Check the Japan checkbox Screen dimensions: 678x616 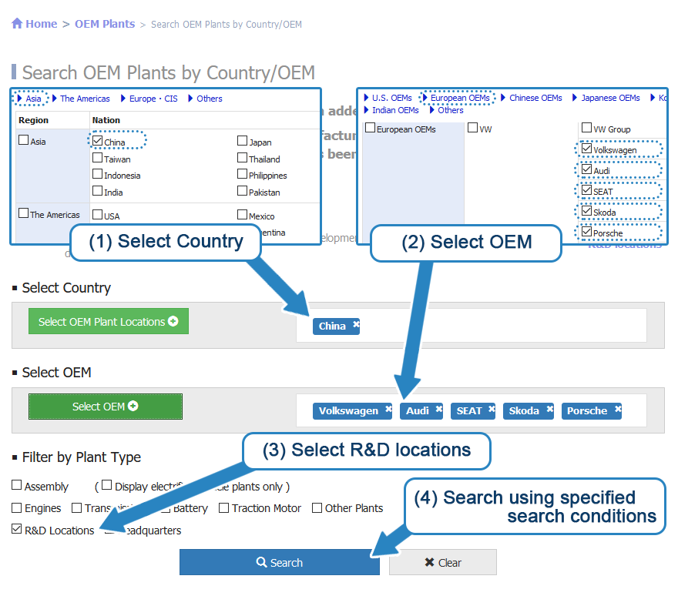point(242,141)
